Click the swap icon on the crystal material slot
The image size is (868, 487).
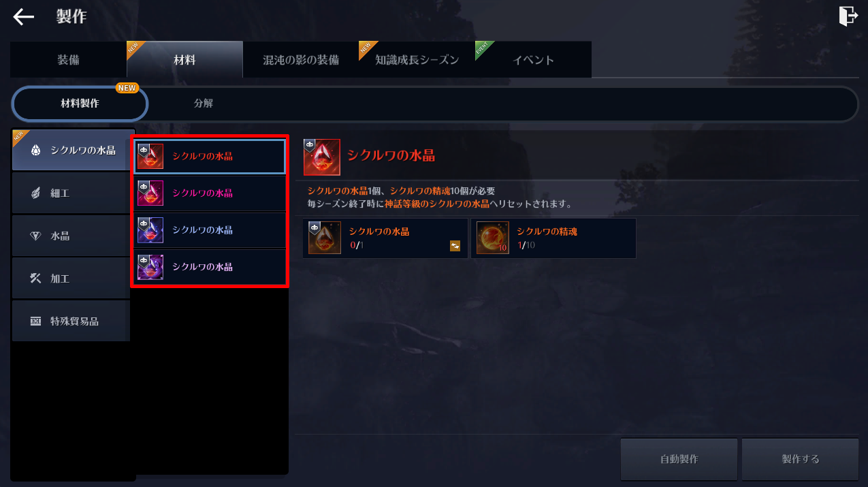455,246
